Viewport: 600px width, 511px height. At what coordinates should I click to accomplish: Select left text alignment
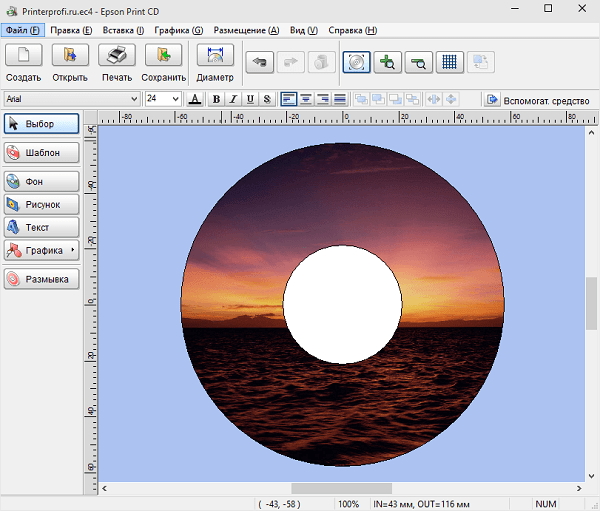[x=289, y=99]
